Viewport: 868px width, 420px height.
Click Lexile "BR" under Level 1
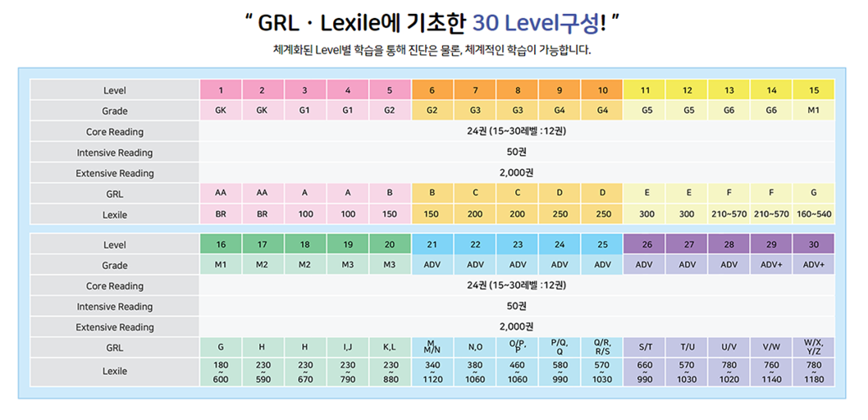pos(221,213)
